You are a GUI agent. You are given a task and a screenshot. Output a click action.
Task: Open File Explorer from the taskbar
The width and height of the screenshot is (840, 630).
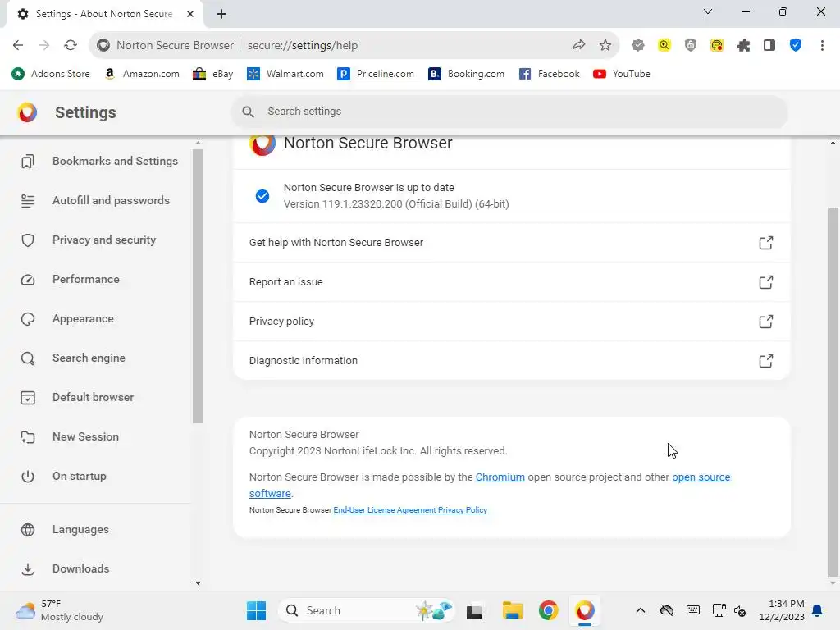(x=512, y=610)
